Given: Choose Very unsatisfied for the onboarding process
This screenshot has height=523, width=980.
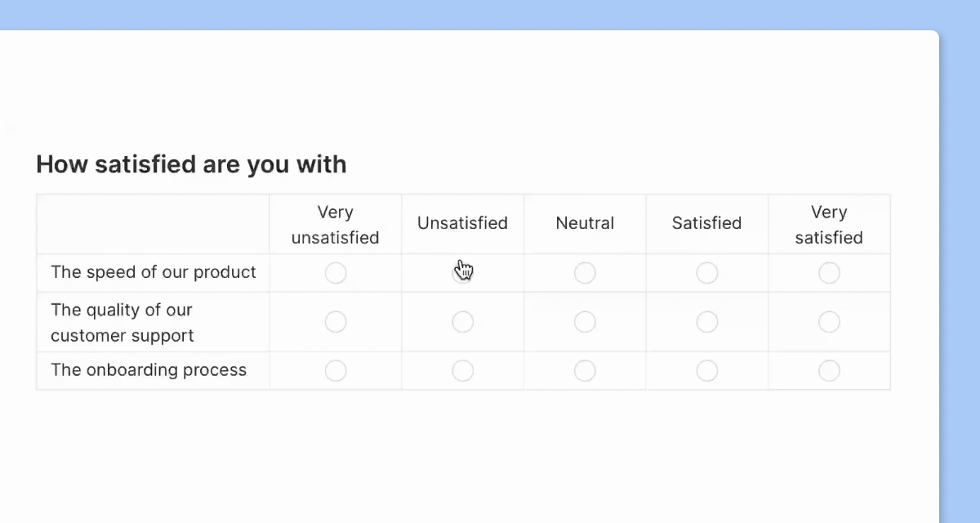Looking at the screenshot, I should [336, 371].
